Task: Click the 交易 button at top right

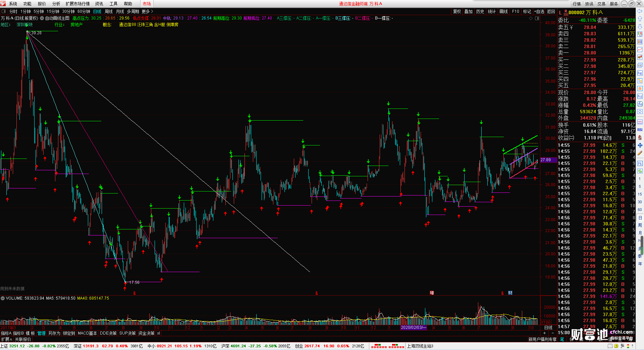Action: click(x=601, y=4)
